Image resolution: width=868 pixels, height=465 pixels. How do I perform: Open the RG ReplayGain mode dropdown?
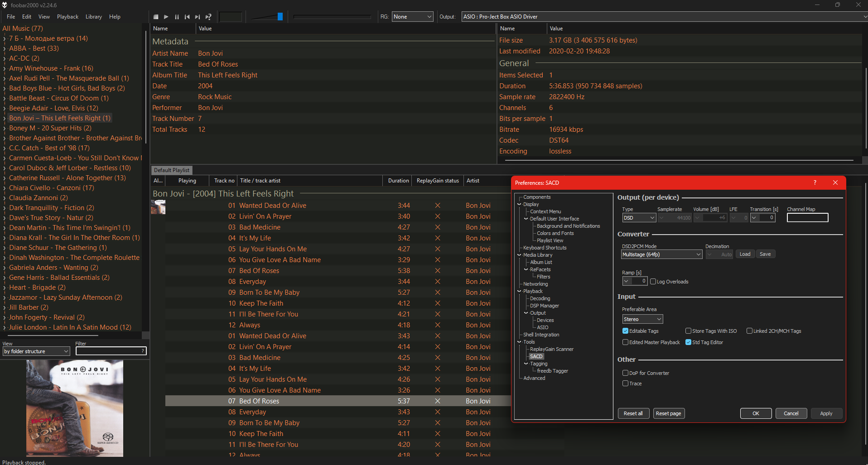point(412,17)
